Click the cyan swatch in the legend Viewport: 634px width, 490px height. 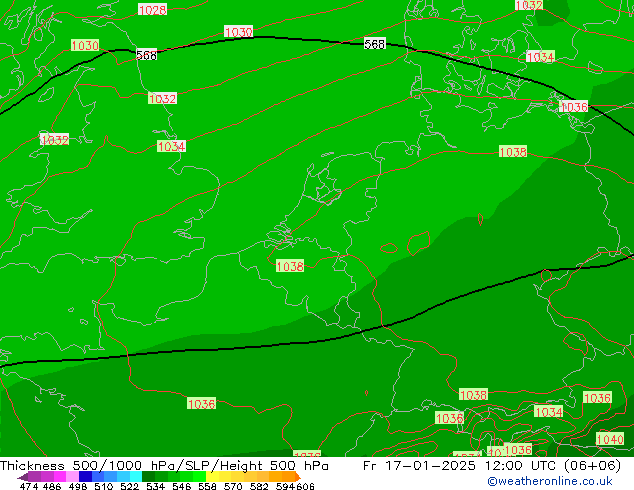coord(136,476)
